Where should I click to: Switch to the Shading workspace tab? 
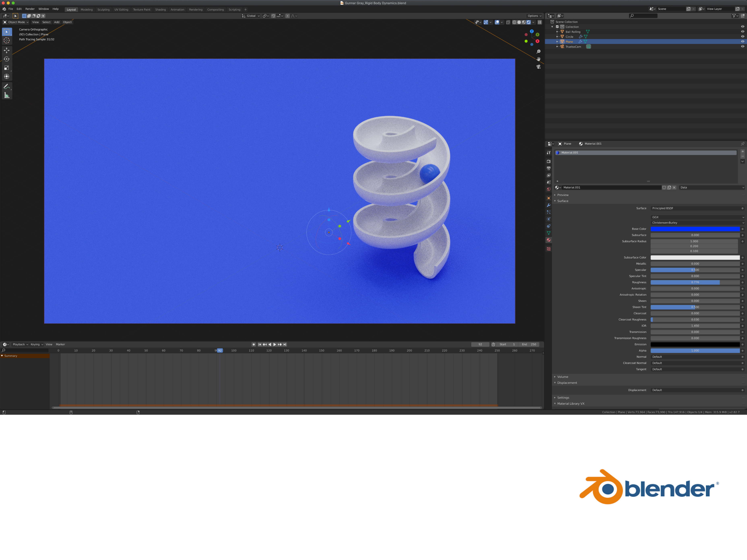(160, 9)
